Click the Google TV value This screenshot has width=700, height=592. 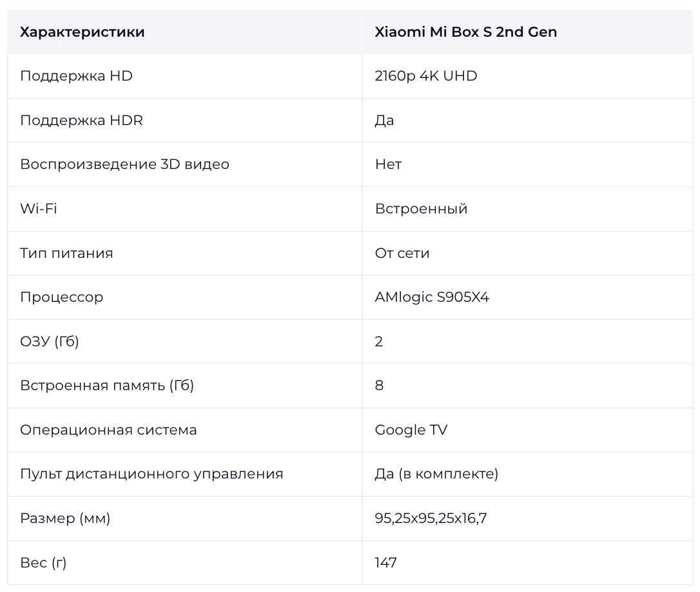click(x=411, y=430)
